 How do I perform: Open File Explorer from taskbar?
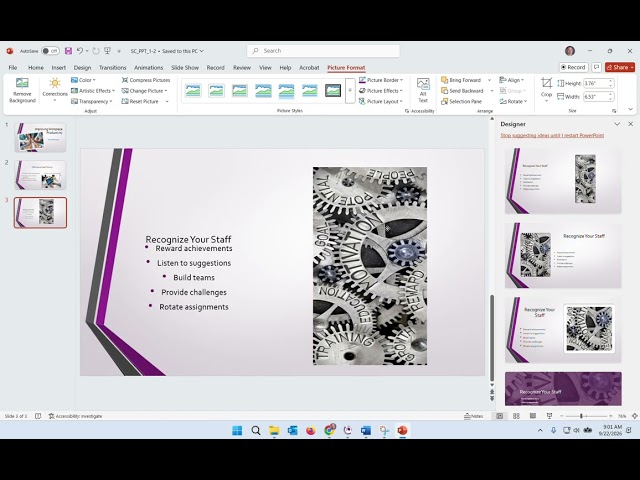coord(274,430)
